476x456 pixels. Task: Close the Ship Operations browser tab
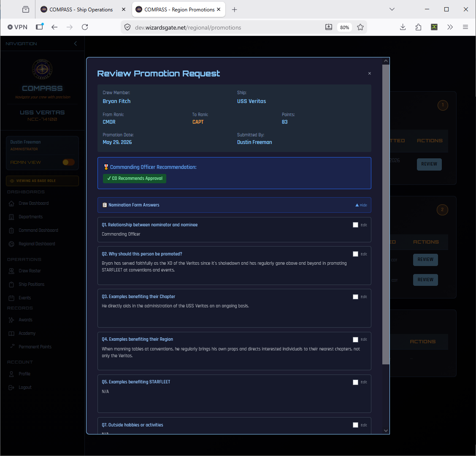(x=124, y=9)
